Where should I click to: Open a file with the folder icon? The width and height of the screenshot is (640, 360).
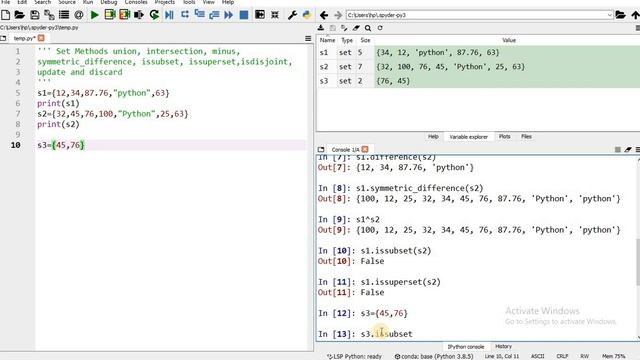click(20, 15)
